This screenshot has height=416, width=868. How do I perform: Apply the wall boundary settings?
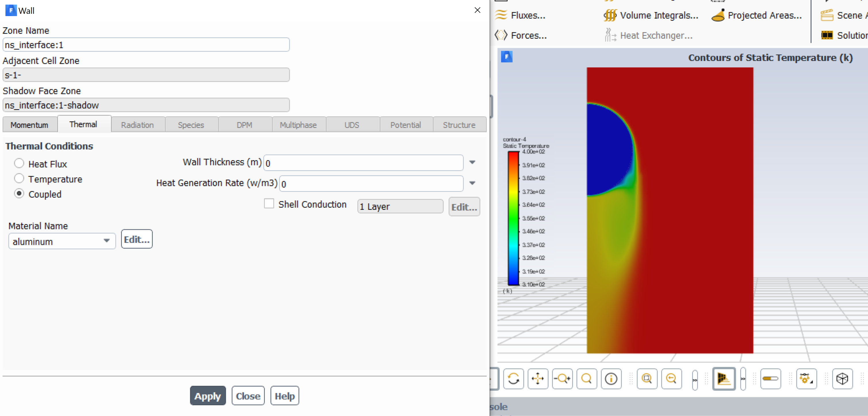[x=207, y=395]
